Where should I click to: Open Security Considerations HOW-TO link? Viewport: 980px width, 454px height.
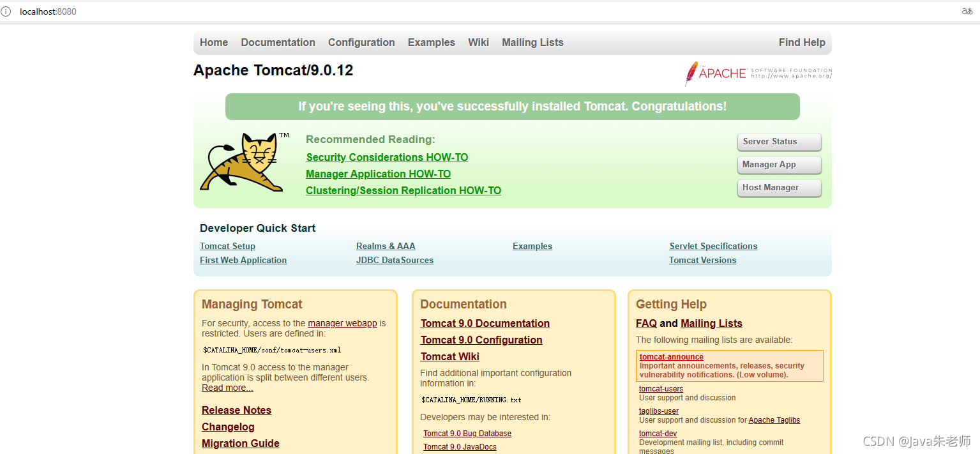coord(387,157)
